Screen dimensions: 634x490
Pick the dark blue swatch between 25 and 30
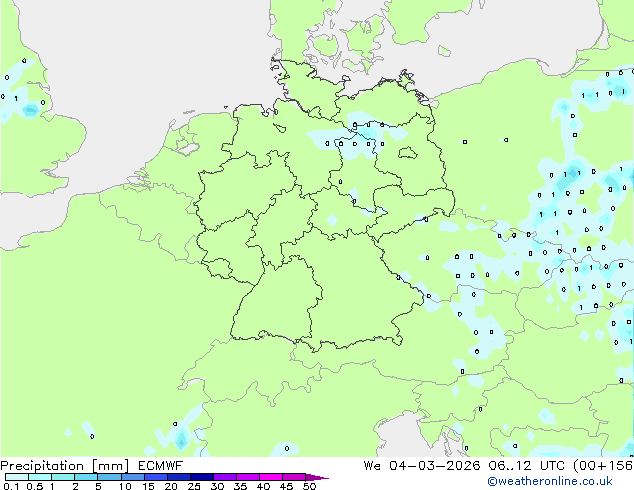[x=202, y=477]
